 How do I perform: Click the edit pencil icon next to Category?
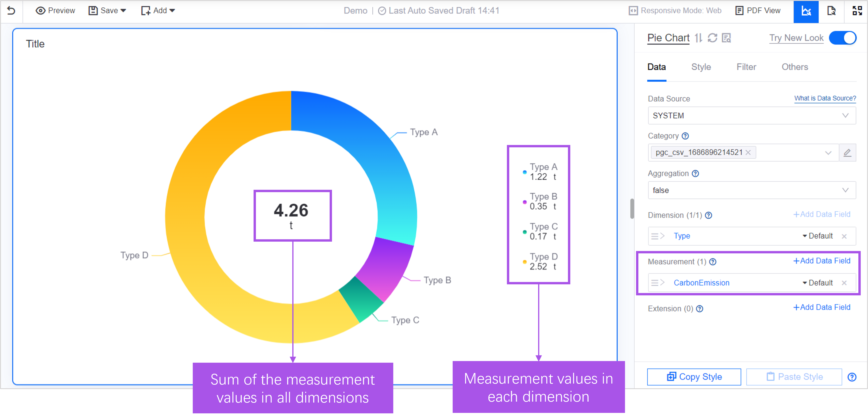pos(847,153)
